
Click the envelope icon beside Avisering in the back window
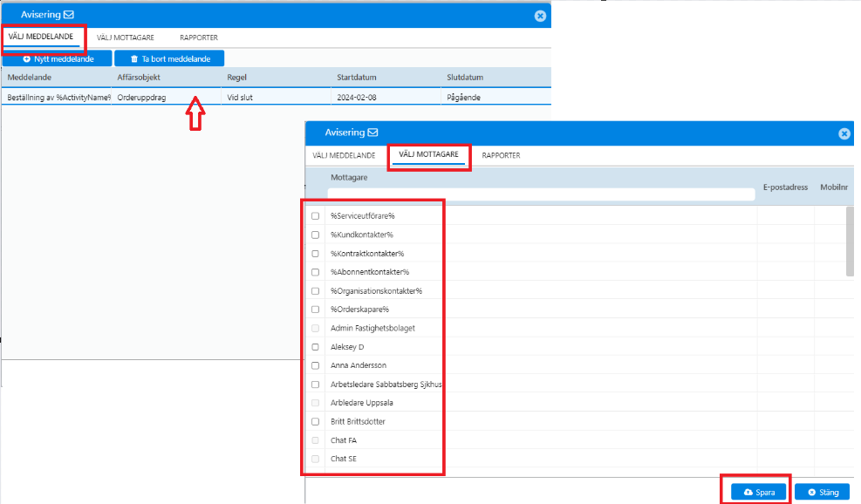point(69,15)
